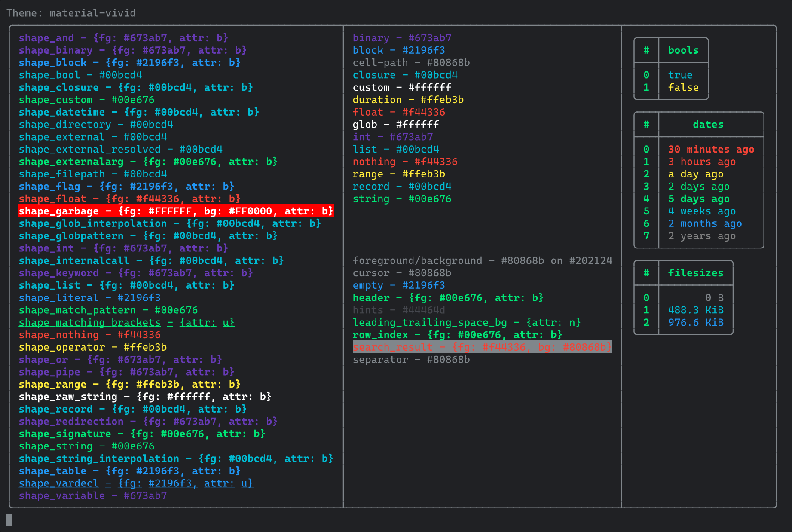This screenshot has width=792, height=532.
Task: Select the shape_signature entry
Action: pyautogui.click(x=142, y=434)
